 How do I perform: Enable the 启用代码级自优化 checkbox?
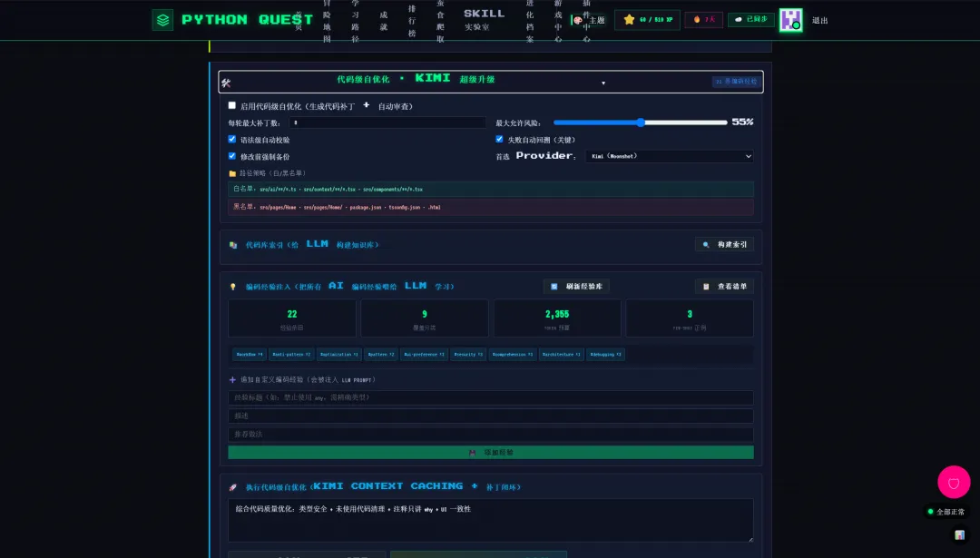232,105
